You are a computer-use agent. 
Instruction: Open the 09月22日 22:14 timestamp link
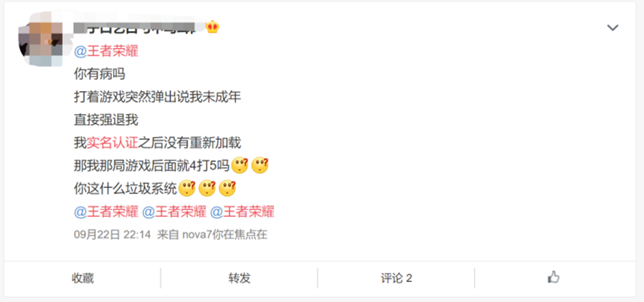point(113,235)
